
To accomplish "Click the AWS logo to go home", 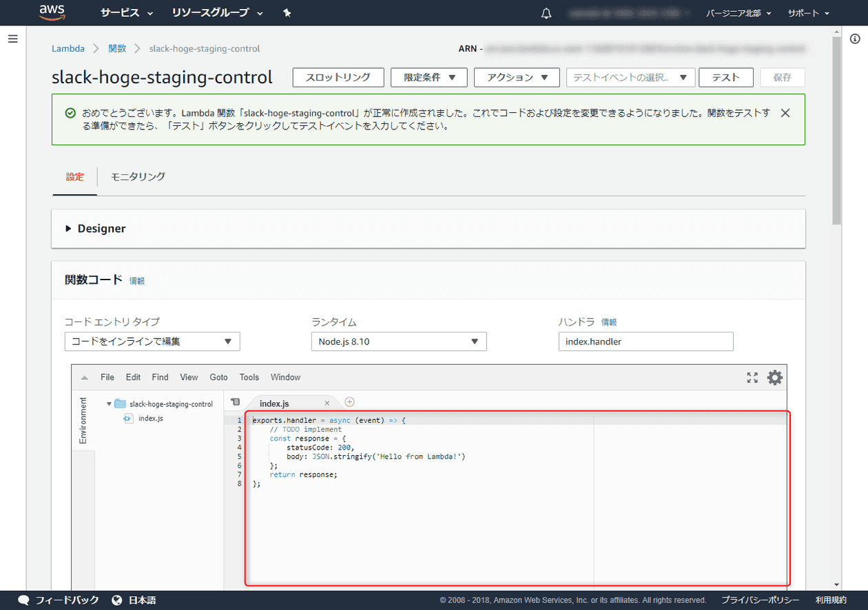I will click(x=52, y=12).
